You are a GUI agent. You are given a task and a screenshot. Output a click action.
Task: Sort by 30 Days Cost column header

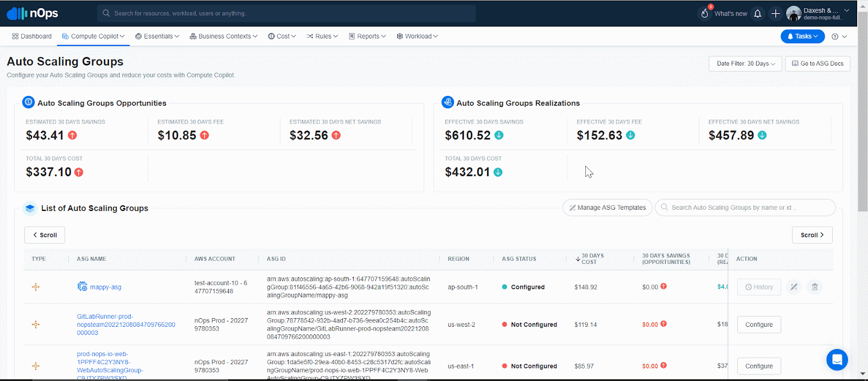(x=590, y=259)
